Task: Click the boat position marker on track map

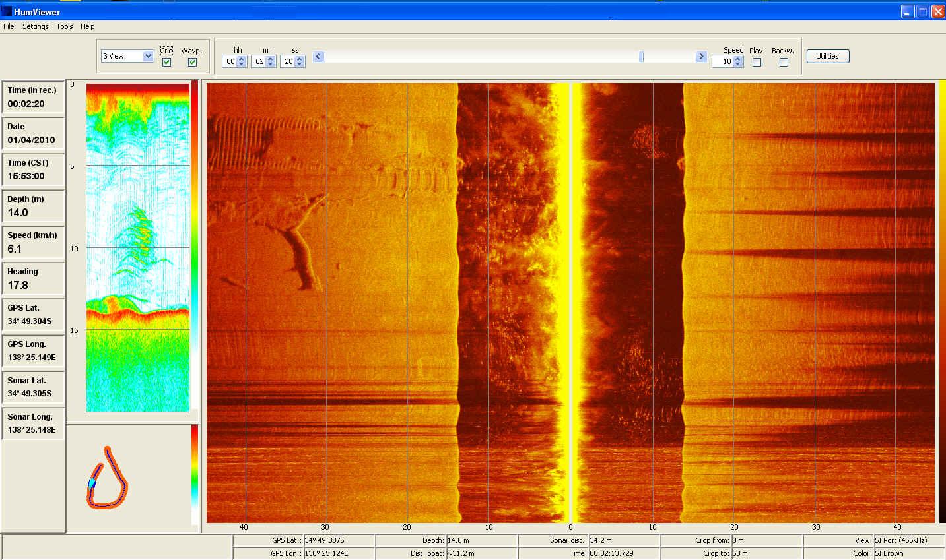Action: (x=92, y=483)
